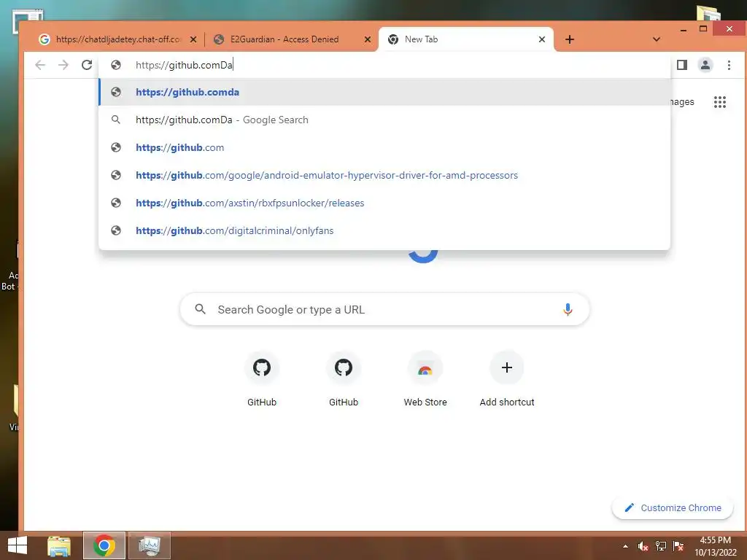The width and height of the screenshot is (747, 560).
Task: Open the Windows Start button
Action: point(18,545)
